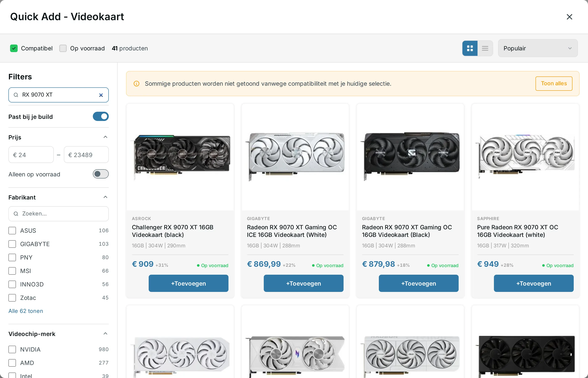Select the PNY manufacturer filter
588x378 pixels.
12,257
